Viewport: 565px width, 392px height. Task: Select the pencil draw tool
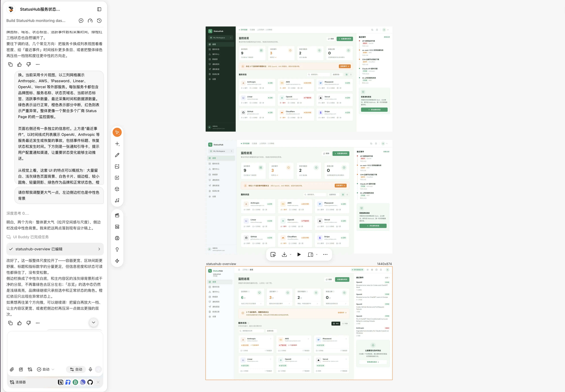click(117, 155)
